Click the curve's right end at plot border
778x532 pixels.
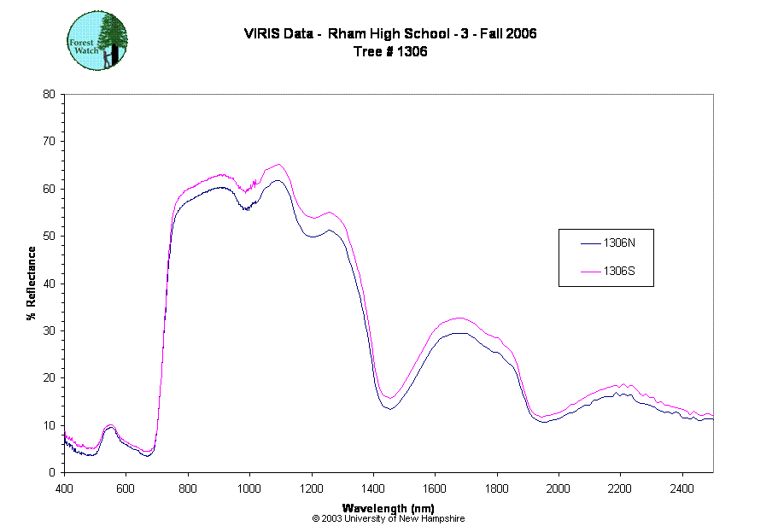711,416
